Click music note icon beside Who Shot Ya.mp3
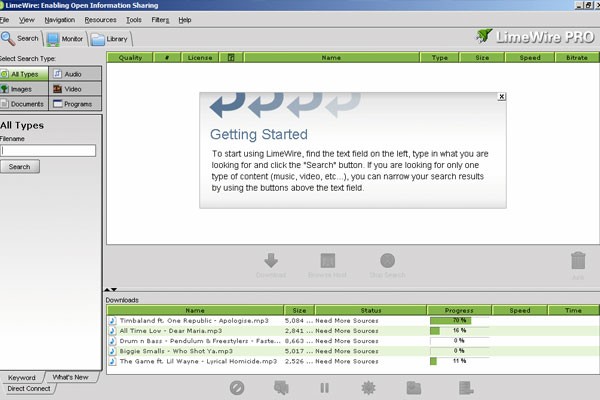600x400 pixels. click(112, 351)
